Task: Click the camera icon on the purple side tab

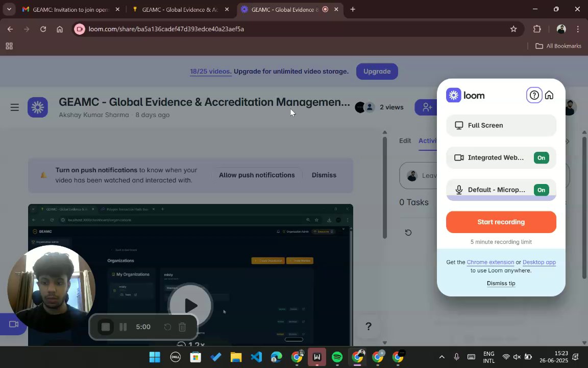Action: [13, 324]
